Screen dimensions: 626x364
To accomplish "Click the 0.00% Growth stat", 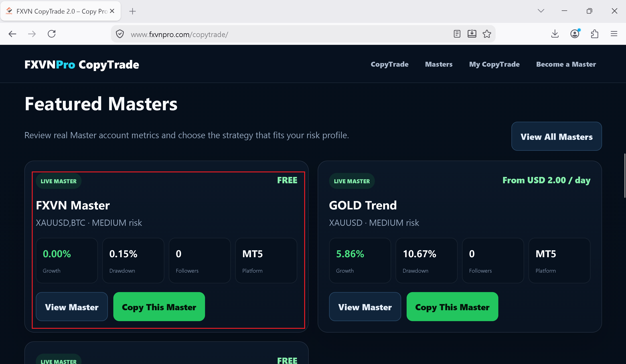I will (67, 260).
